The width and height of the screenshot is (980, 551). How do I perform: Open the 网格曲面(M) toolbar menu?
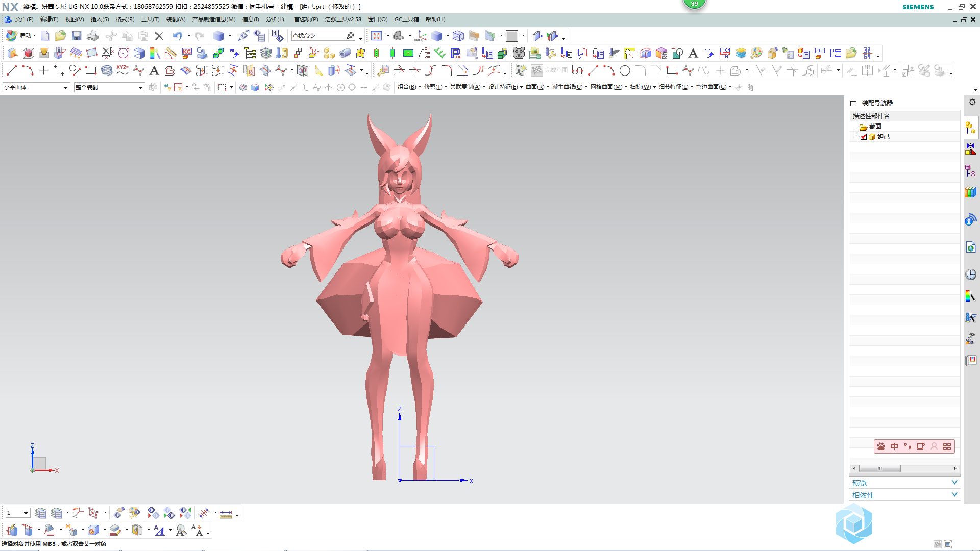608,87
